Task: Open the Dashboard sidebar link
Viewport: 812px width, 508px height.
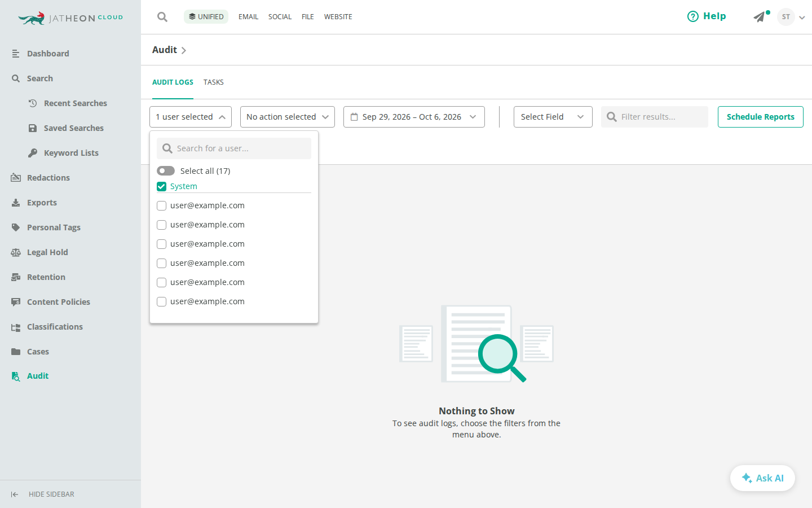Action: coord(48,54)
